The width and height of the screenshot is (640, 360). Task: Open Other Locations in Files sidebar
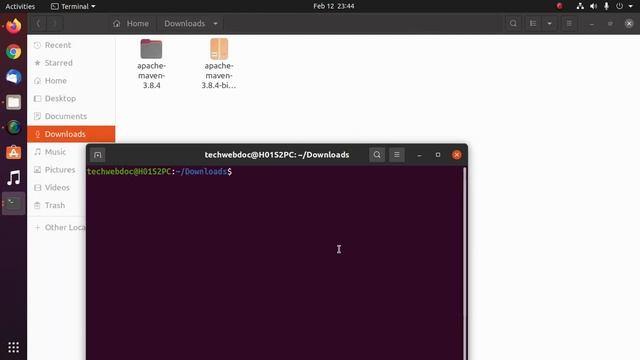(x=57, y=227)
